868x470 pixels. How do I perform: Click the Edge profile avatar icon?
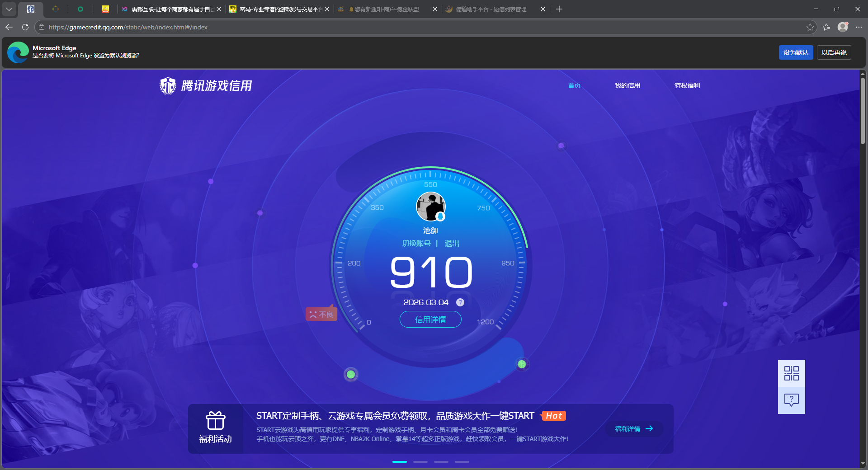pos(843,27)
